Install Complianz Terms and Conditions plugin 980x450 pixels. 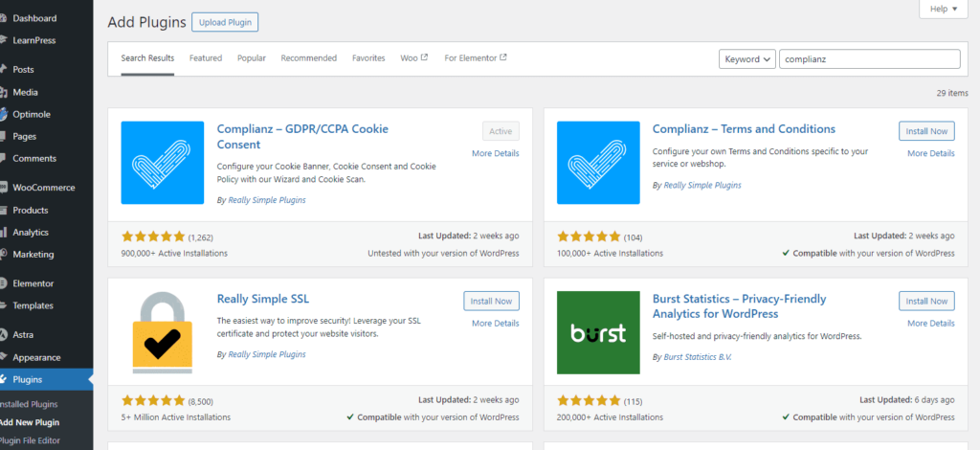[x=926, y=131]
